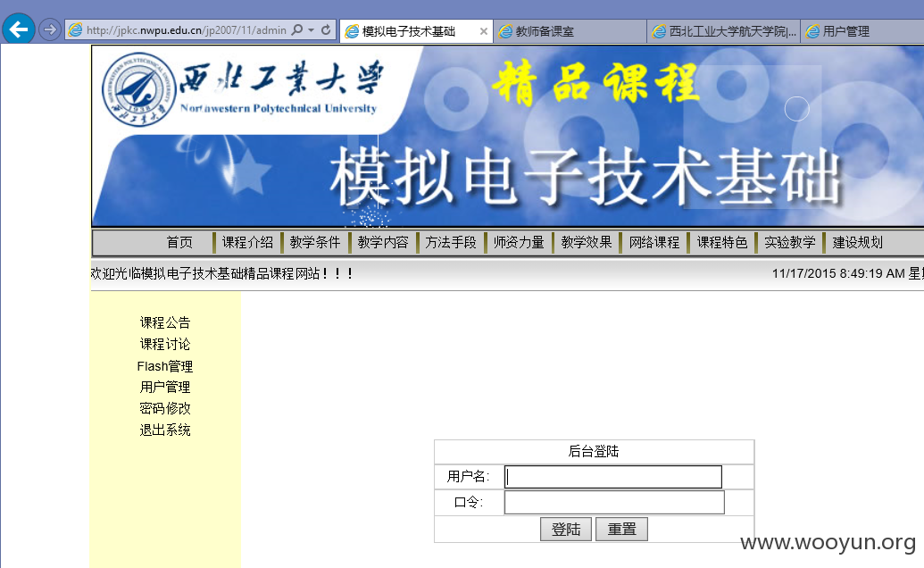Image resolution: width=924 pixels, height=568 pixels.
Task: Click the IE page icon in address bar
Action: point(75,29)
